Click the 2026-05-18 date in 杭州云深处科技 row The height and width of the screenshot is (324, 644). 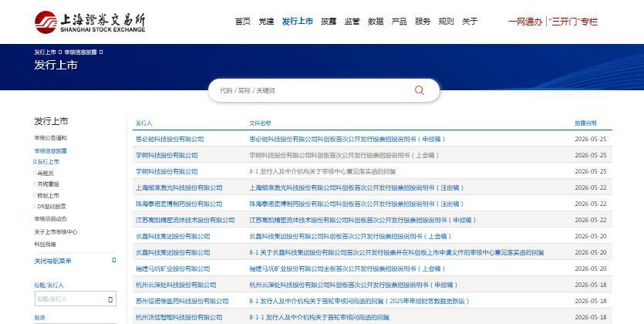591,285
